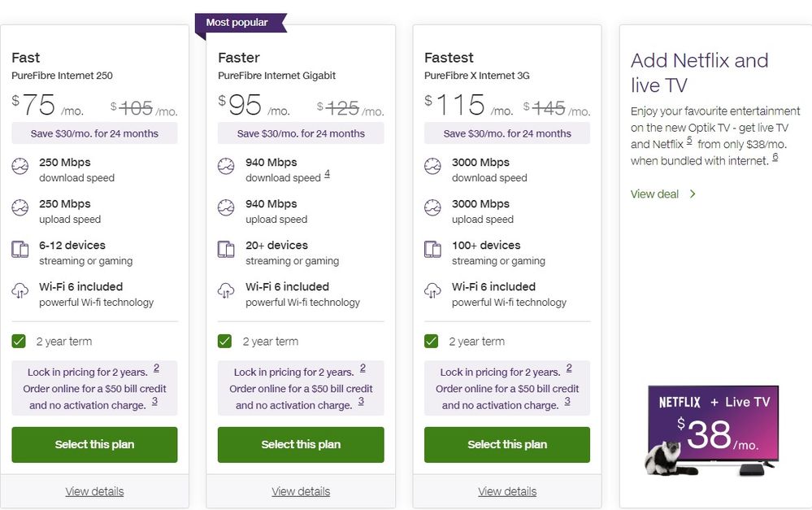812x510 pixels.
Task: Click the Most popular ribbon badge
Action: [237, 23]
